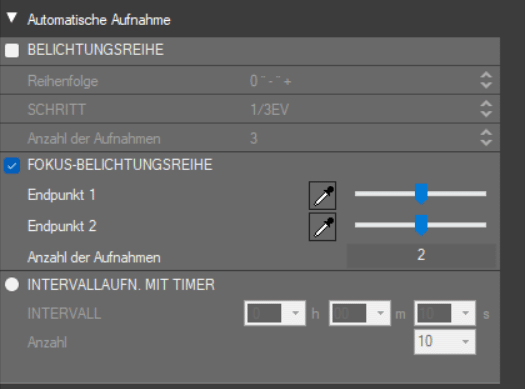Uncheck the FOKUS-BELICHTUNGSREIHE checkbox
This screenshot has width=525, height=389.
pos(12,166)
